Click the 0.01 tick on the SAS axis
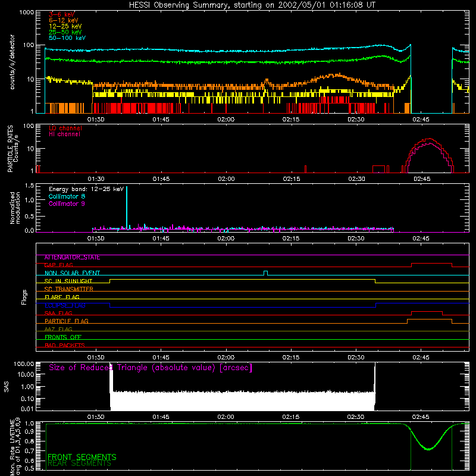 click(27, 409)
